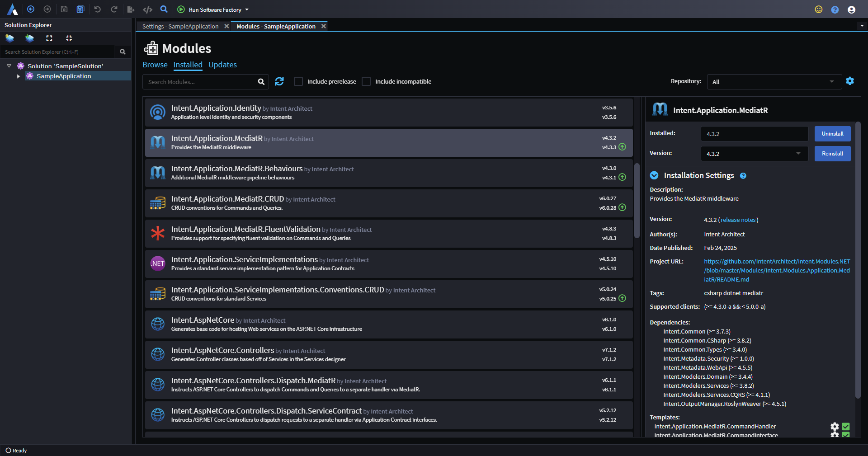Open the toolbar search magnifier
Screen dimensions: 868x456
164,9
